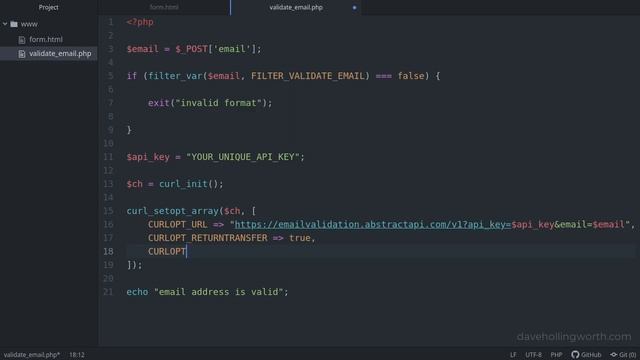Click the closing ]); on line 19
The width and height of the screenshot is (640, 360).
(134, 264)
